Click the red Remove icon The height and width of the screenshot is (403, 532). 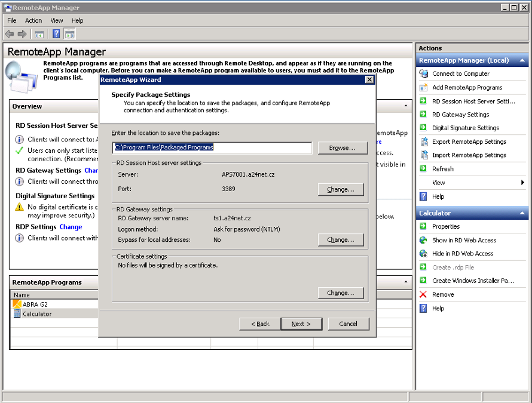[424, 294]
